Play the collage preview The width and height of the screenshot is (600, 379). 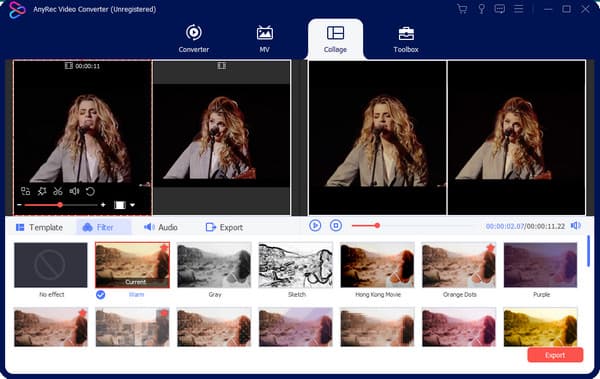tap(315, 225)
